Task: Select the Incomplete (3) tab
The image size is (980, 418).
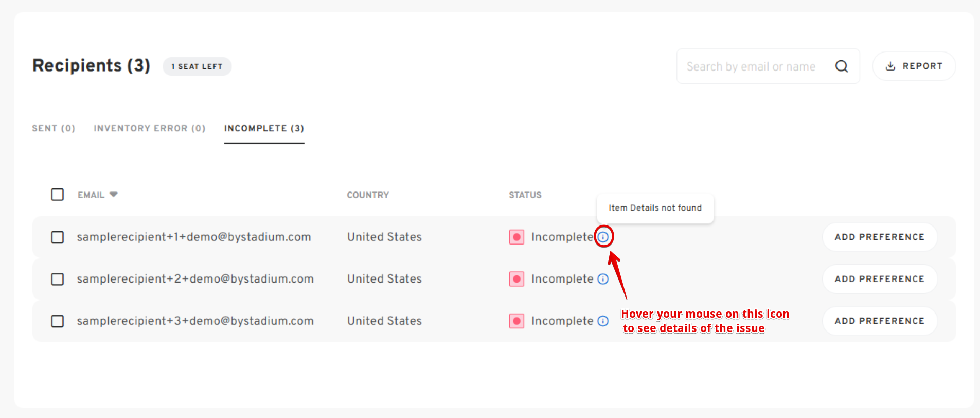Action: (x=264, y=128)
